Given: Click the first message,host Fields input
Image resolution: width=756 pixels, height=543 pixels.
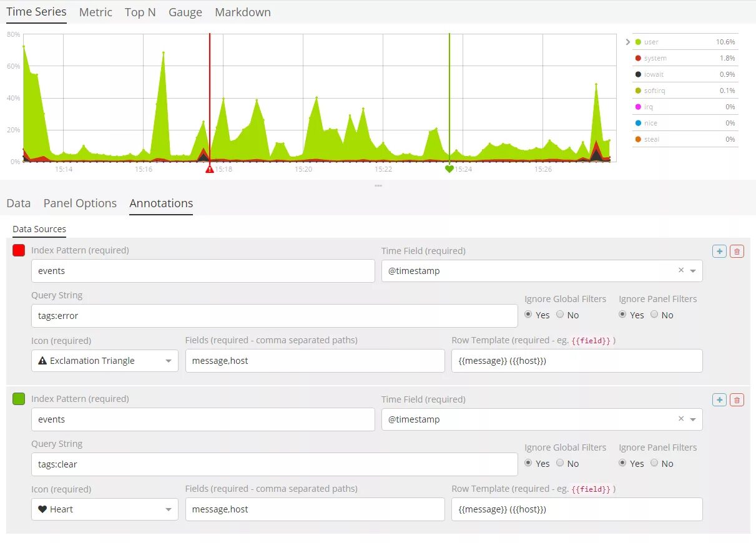Looking at the screenshot, I should [315, 361].
